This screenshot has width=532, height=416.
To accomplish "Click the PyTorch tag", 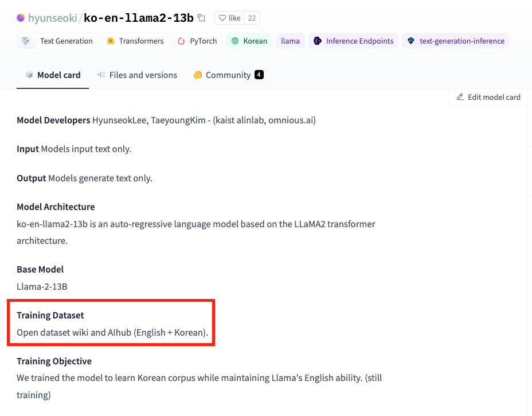I will tap(197, 41).
